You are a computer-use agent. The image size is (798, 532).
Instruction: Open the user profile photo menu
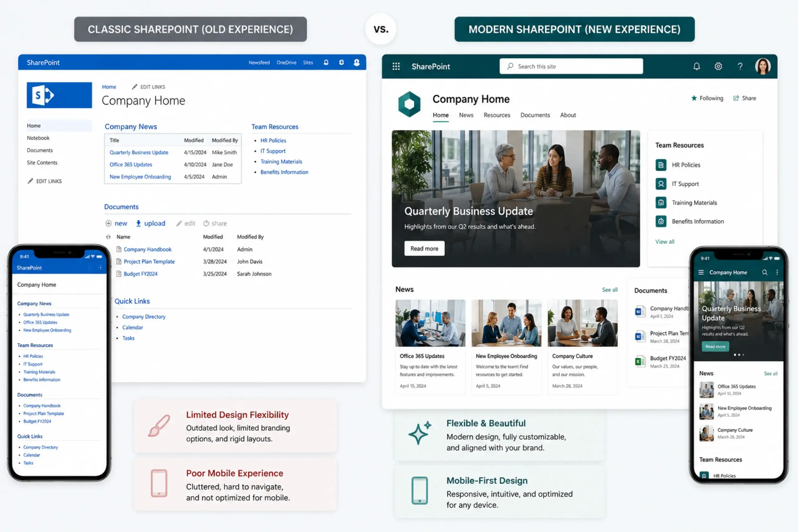coord(763,66)
